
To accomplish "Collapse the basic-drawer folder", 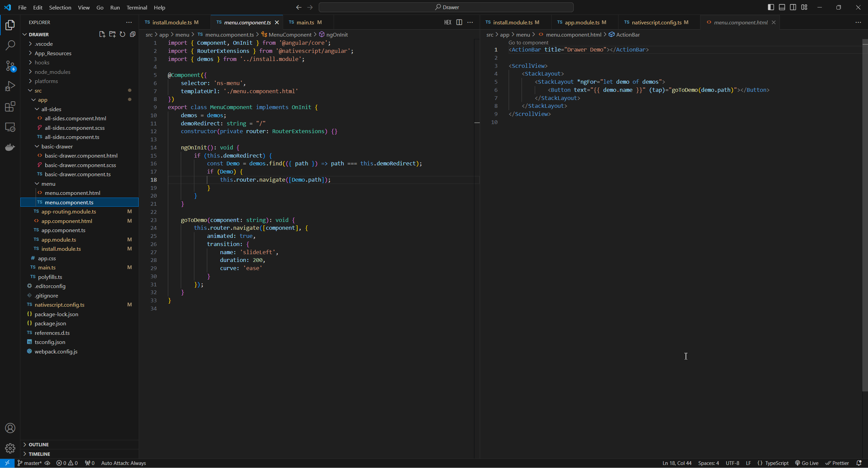I will (x=37, y=146).
